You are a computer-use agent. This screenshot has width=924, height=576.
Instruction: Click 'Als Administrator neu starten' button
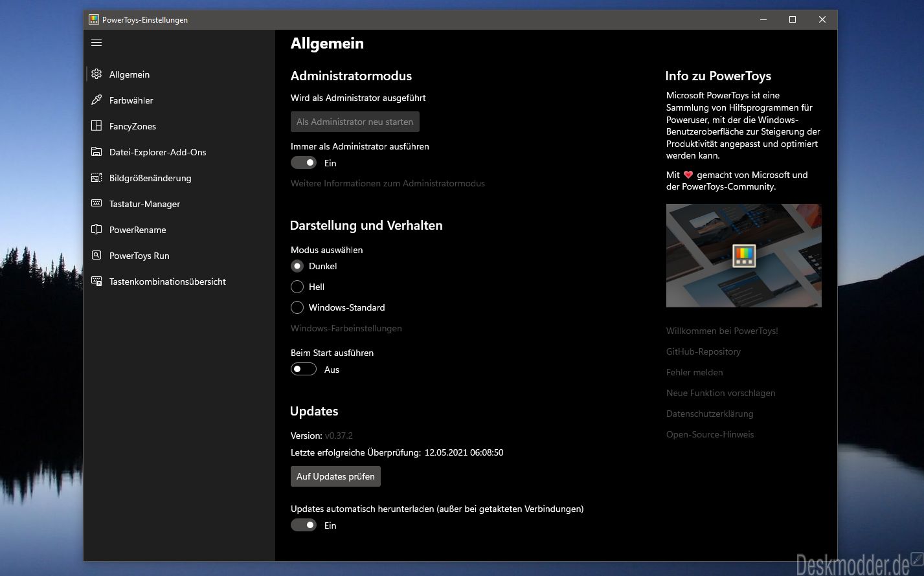point(355,122)
